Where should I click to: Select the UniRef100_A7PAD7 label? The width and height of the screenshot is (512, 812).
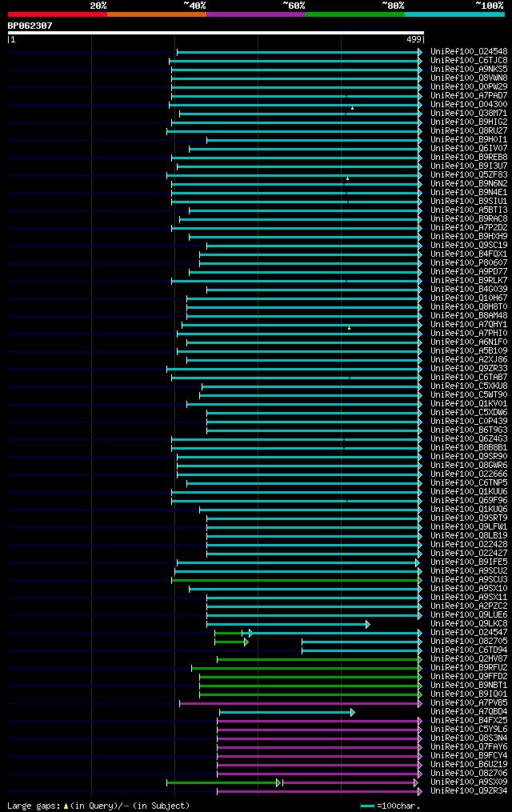tap(469, 95)
